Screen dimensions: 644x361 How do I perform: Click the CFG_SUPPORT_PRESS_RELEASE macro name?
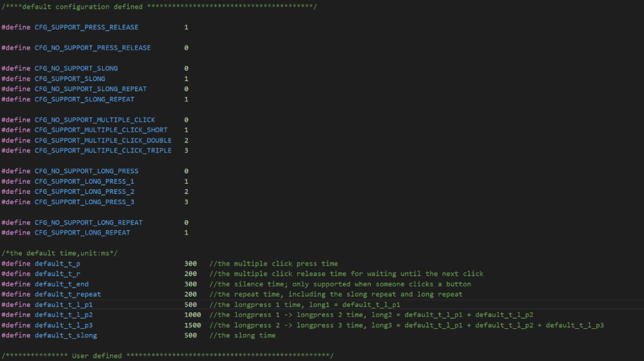click(x=86, y=27)
